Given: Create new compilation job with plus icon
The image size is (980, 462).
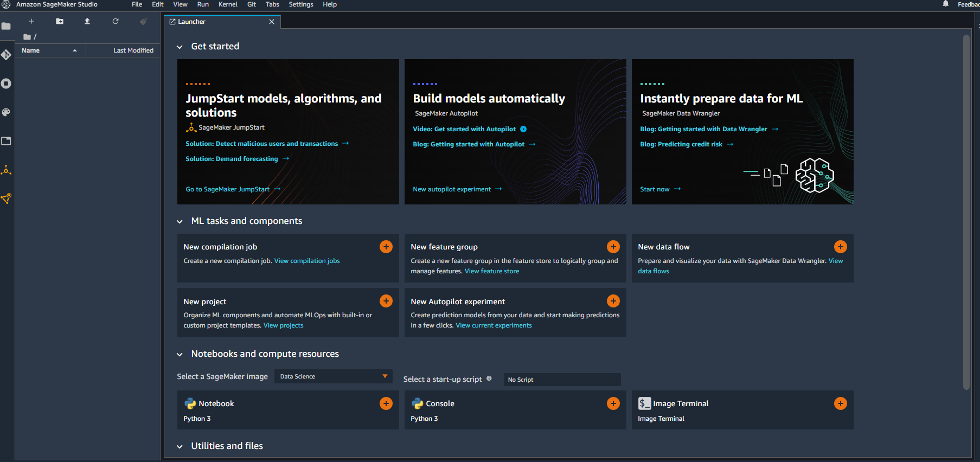Looking at the screenshot, I should (x=386, y=247).
